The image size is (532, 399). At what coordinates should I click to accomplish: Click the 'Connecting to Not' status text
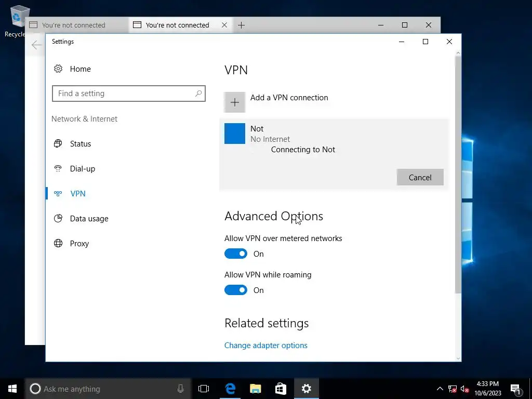(303, 150)
